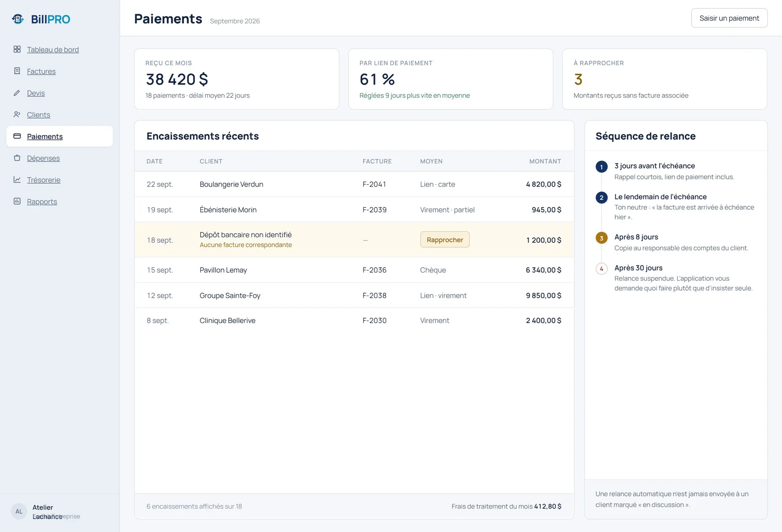Click the Boulangerie Verdun client name
The height and width of the screenshot is (532, 782).
pyautogui.click(x=231, y=184)
